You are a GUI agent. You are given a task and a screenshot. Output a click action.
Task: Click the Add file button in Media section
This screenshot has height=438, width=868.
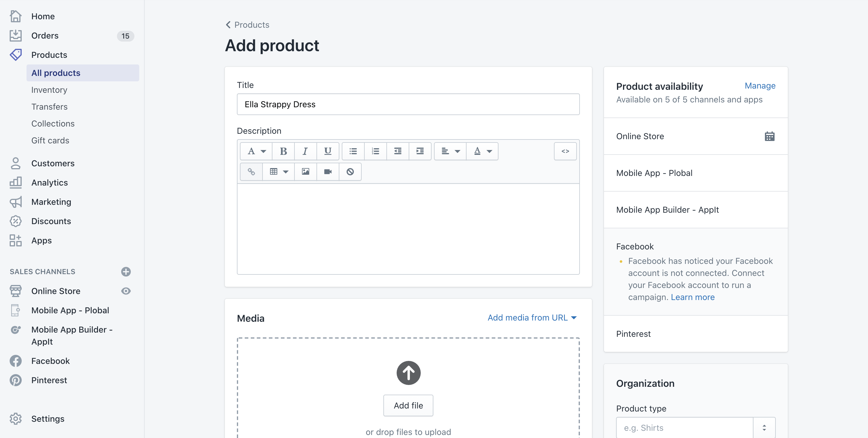pos(409,405)
